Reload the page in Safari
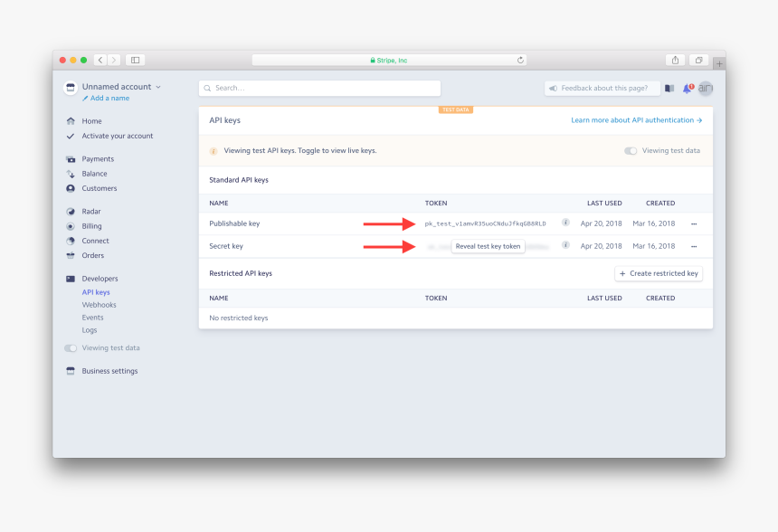 pyautogui.click(x=520, y=60)
